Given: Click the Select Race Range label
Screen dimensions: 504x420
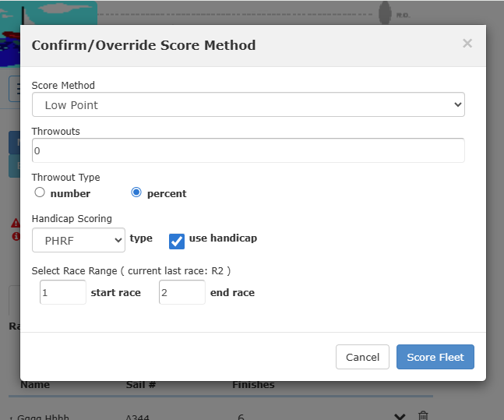Looking at the screenshot, I should (131, 271).
